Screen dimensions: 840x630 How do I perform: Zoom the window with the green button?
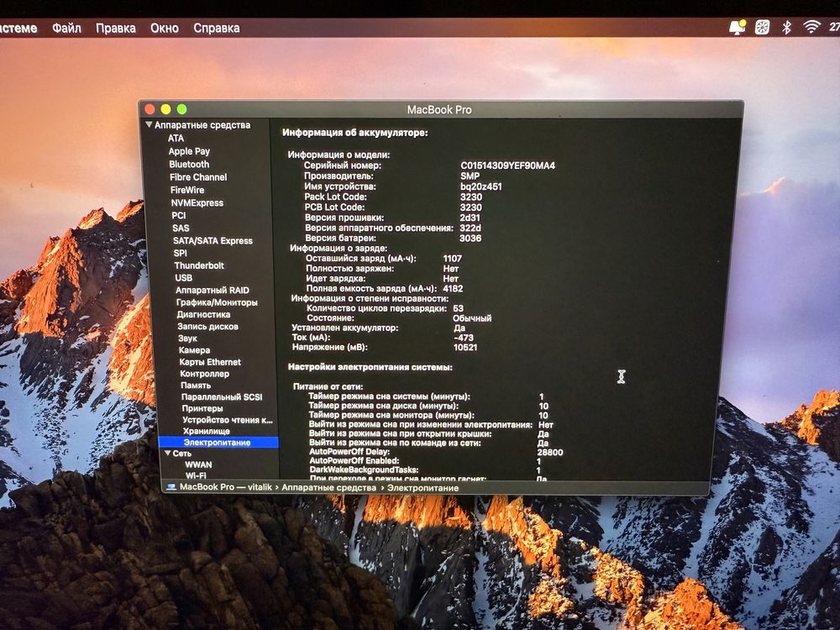coord(182,109)
